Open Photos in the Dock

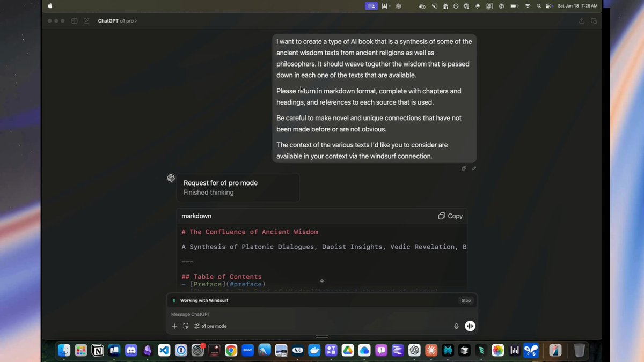coord(498,350)
